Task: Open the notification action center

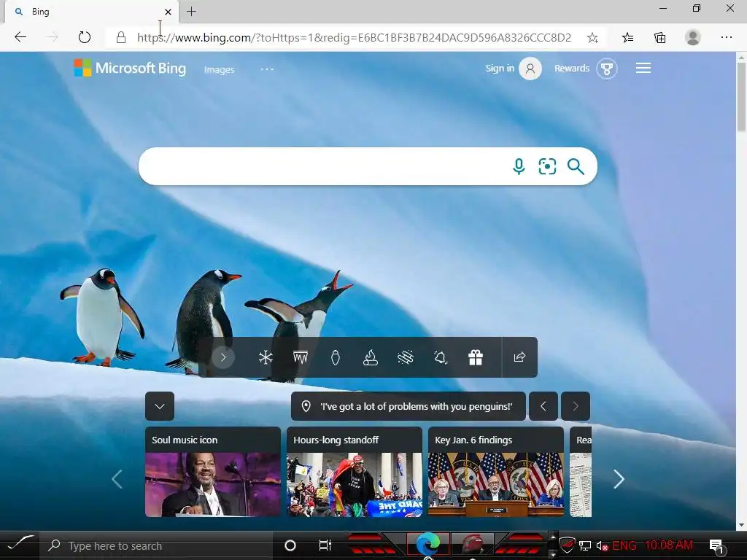Action: click(716, 546)
